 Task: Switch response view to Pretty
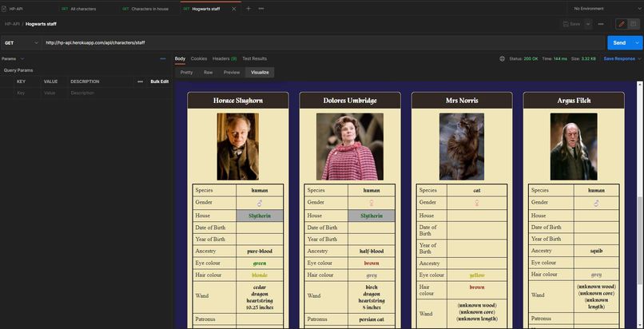pos(186,72)
